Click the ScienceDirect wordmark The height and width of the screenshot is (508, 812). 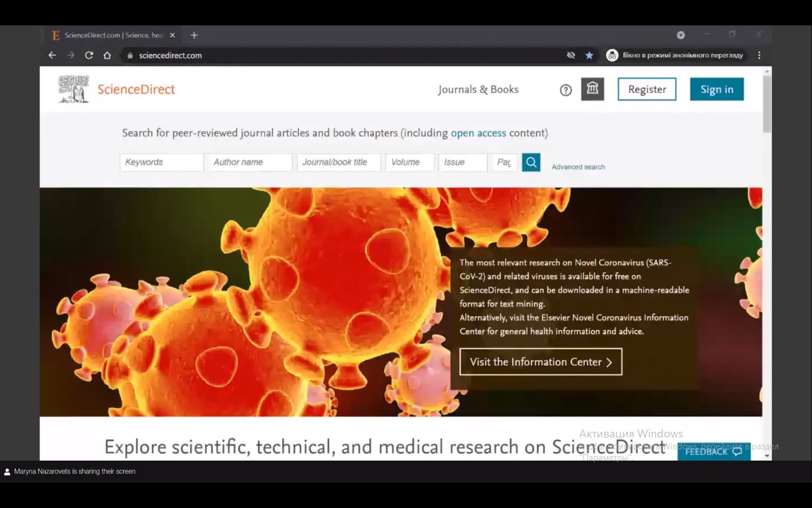(136, 89)
